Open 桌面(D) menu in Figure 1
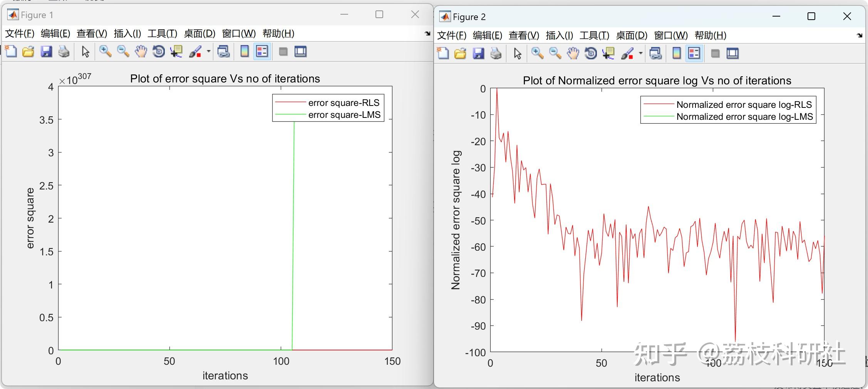Screen dimensions: 868x389 (199, 34)
